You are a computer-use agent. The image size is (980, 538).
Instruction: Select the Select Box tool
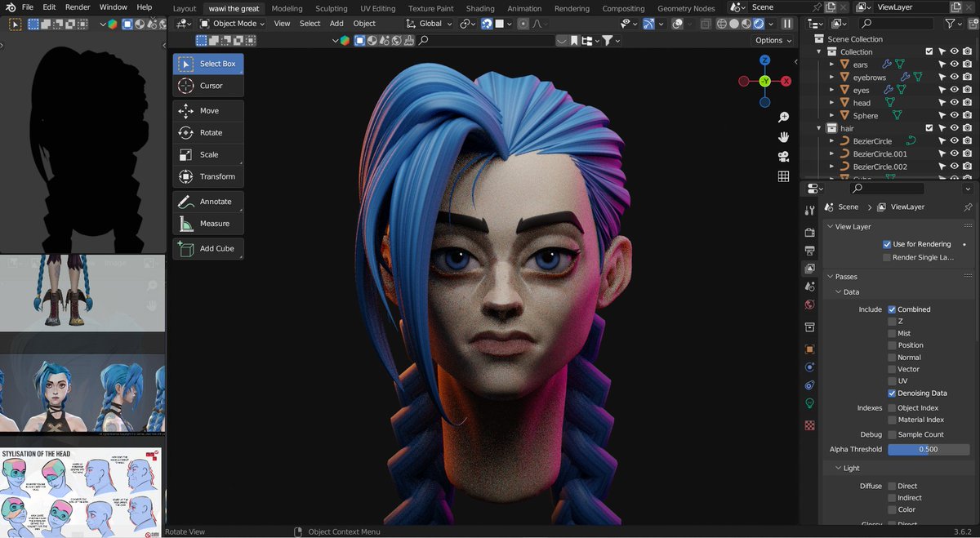pyautogui.click(x=208, y=64)
